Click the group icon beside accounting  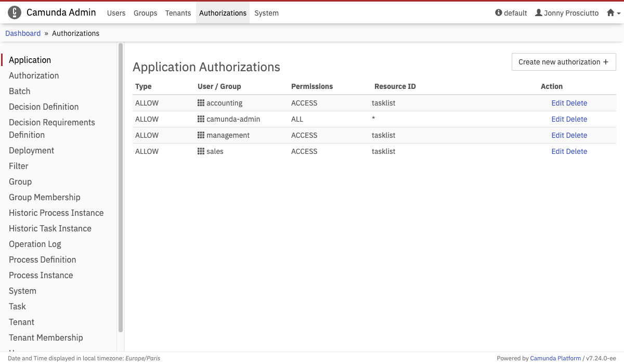201,103
